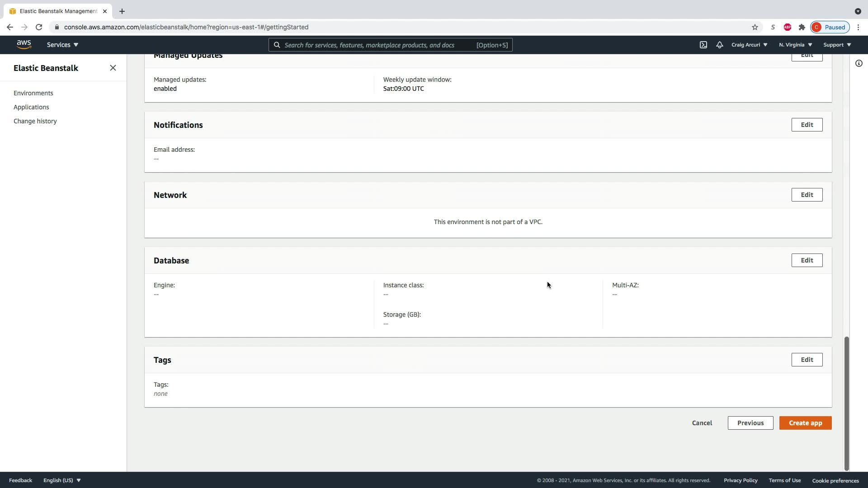Image resolution: width=868 pixels, height=488 pixels.
Task: Close the Elastic Beanstalk sidebar panel
Action: tap(113, 68)
